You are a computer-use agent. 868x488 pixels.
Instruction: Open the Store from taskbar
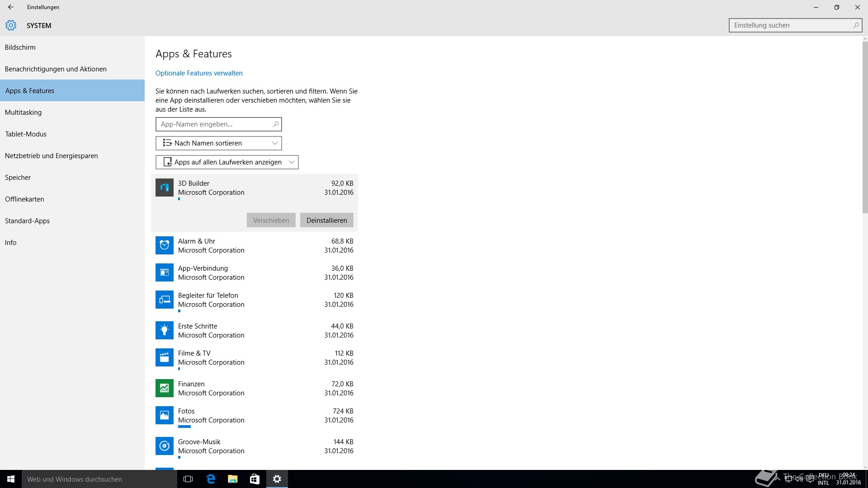pos(255,479)
